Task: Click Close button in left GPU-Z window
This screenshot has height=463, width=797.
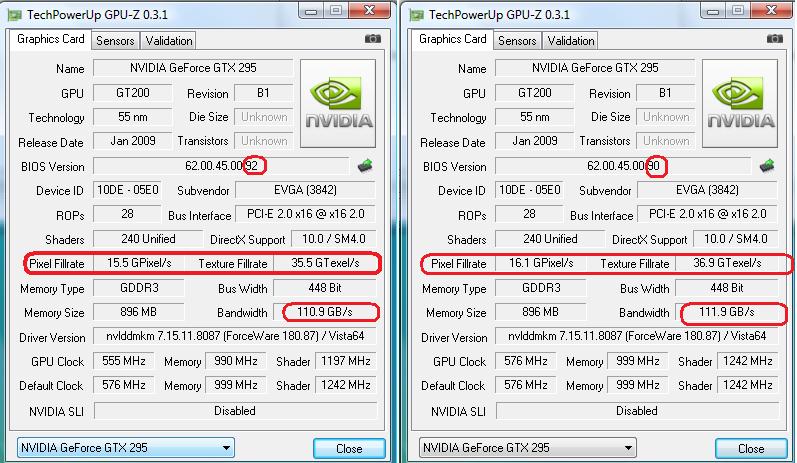Action: point(349,448)
